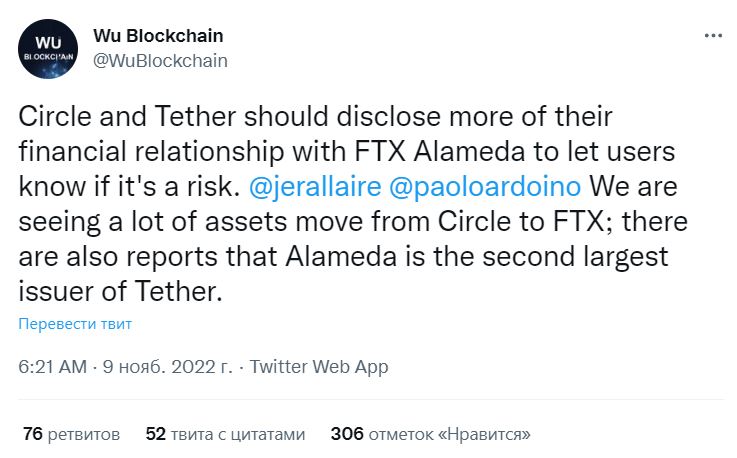737x458 pixels.
Task: Click the retweet count number 76
Action: (33, 434)
